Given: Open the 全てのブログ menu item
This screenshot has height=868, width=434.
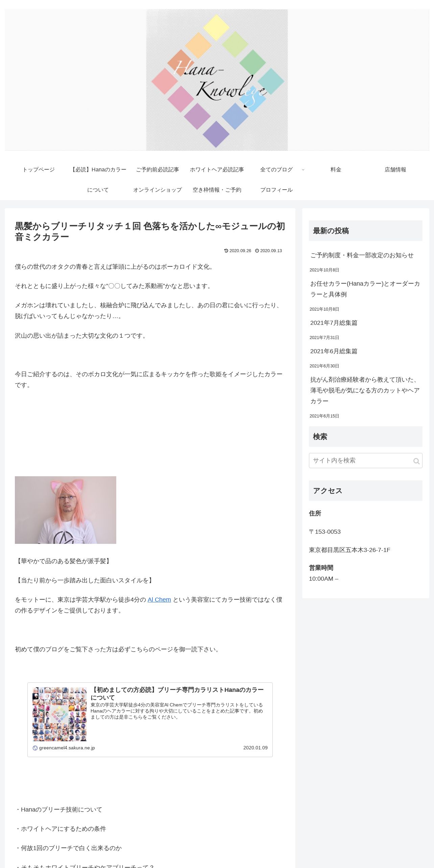Looking at the screenshot, I should pyautogui.click(x=276, y=170).
